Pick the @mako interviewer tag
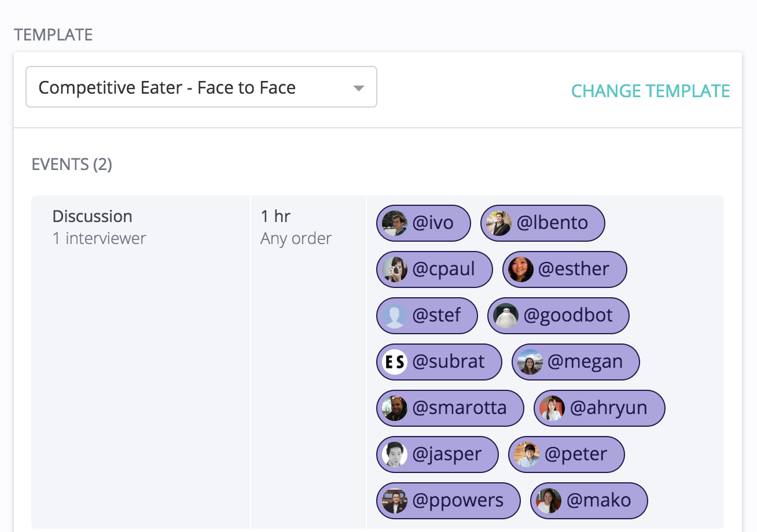 pos(589,501)
